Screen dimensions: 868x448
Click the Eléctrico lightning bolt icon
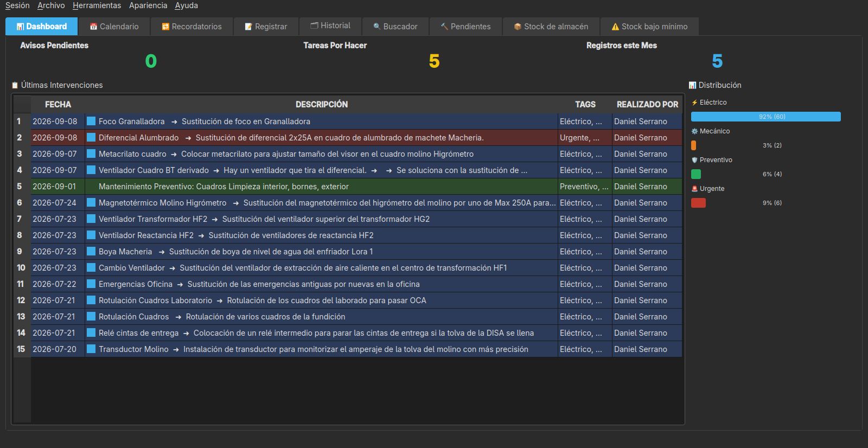694,103
